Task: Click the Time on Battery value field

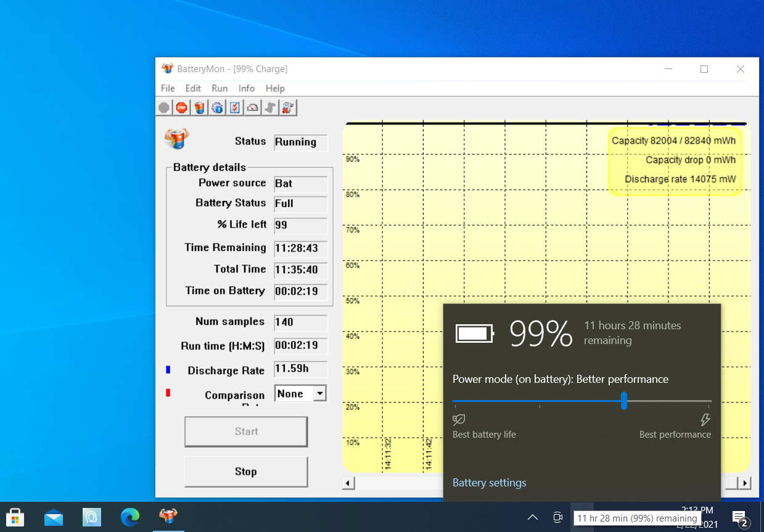Action: pyautogui.click(x=301, y=292)
